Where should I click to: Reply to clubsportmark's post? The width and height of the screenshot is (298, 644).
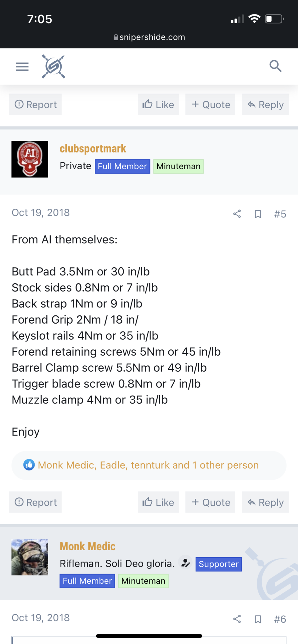(x=265, y=502)
